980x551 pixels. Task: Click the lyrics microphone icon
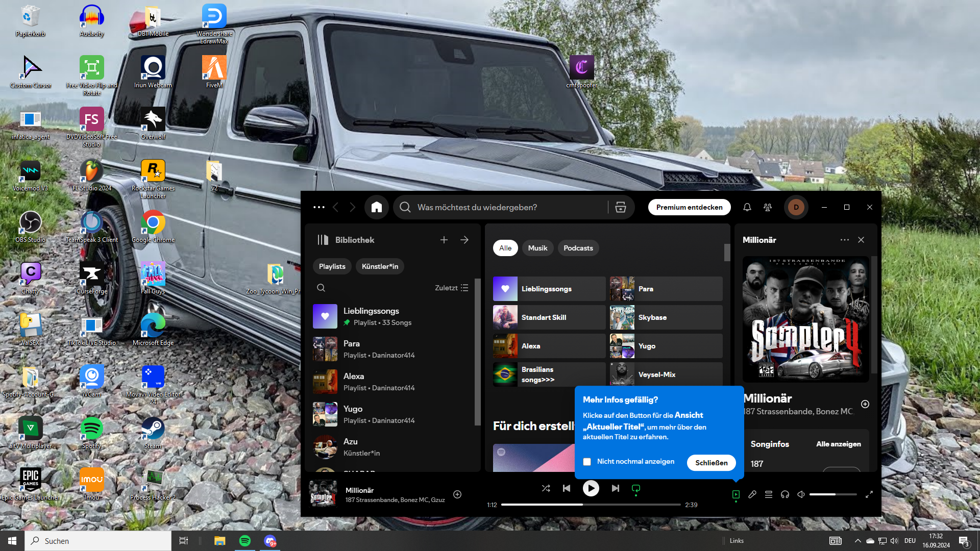pos(752,494)
